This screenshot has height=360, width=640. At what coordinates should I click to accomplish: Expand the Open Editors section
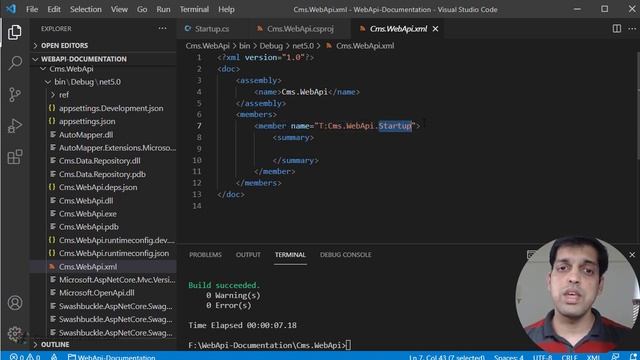tap(103, 45)
